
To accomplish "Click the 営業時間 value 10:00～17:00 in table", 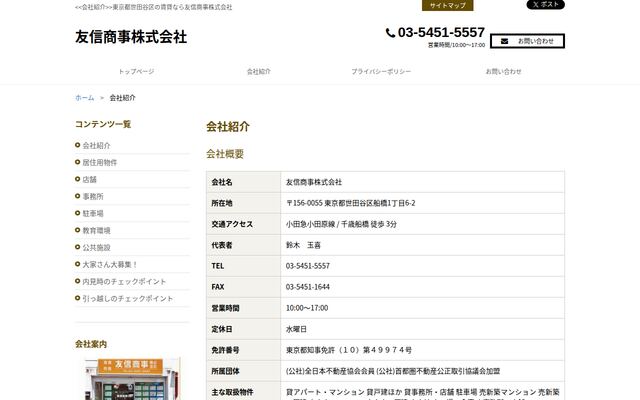I will click(x=307, y=308).
